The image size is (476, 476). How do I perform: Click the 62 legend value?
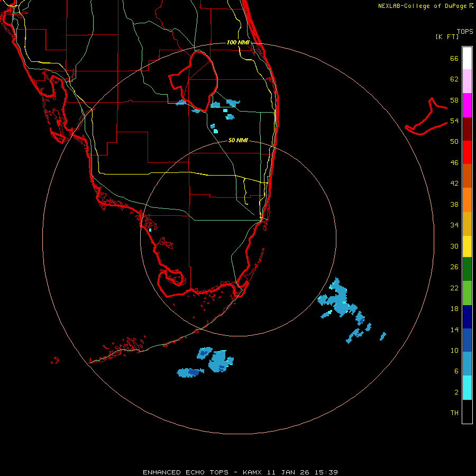[454, 79]
